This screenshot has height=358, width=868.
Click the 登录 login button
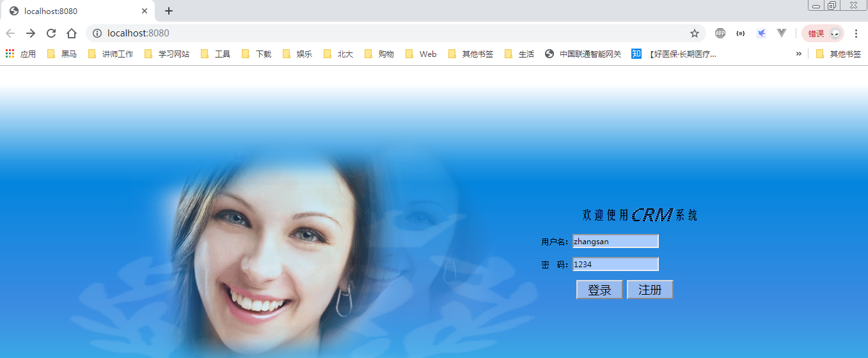pyautogui.click(x=599, y=290)
